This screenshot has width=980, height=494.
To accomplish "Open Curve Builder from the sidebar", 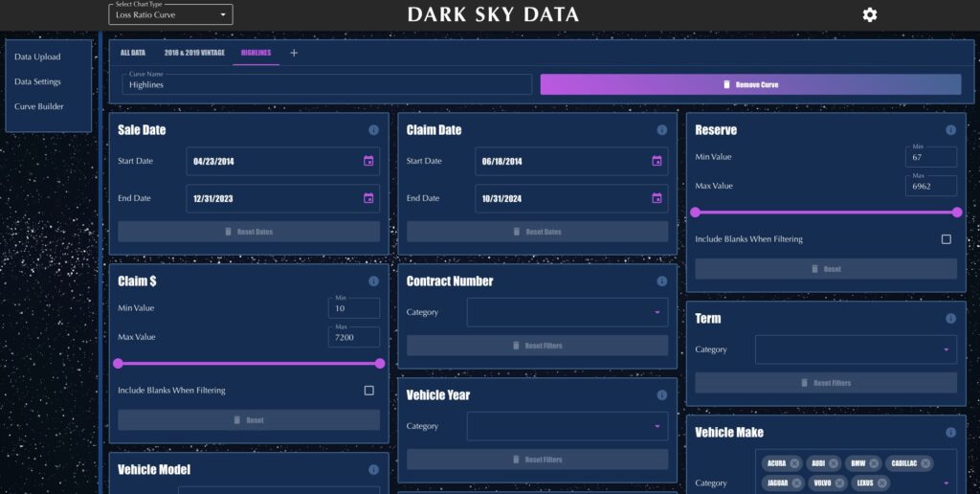I will (39, 106).
